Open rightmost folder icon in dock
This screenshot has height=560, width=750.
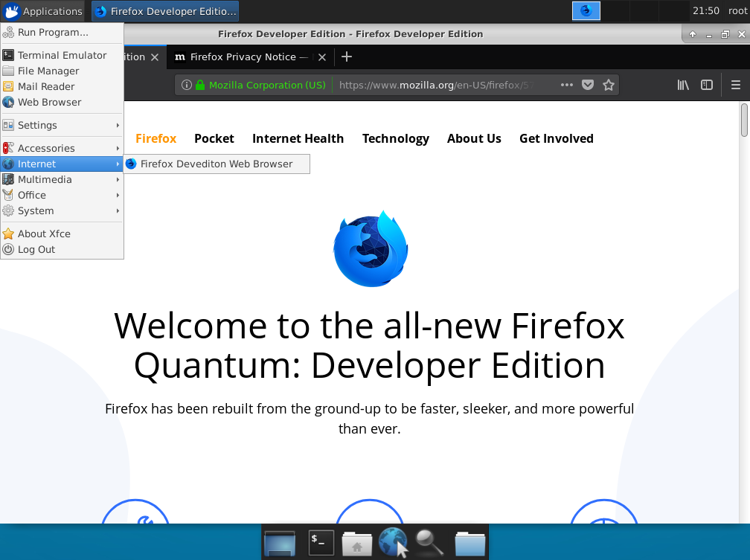coord(469,544)
